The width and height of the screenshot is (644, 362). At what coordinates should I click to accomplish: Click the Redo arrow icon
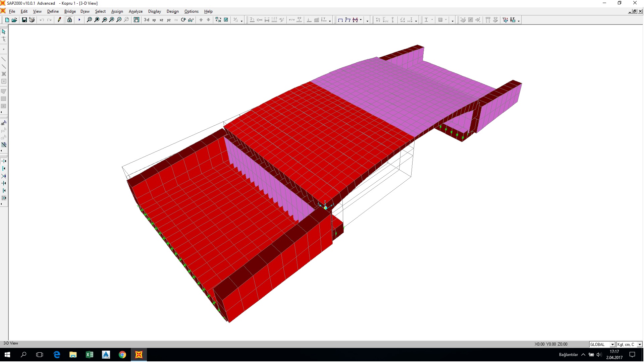(49, 20)
